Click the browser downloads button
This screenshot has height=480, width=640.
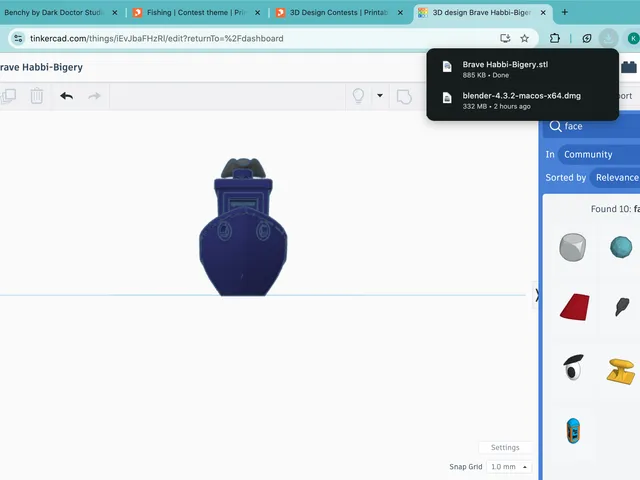[608, 38]
